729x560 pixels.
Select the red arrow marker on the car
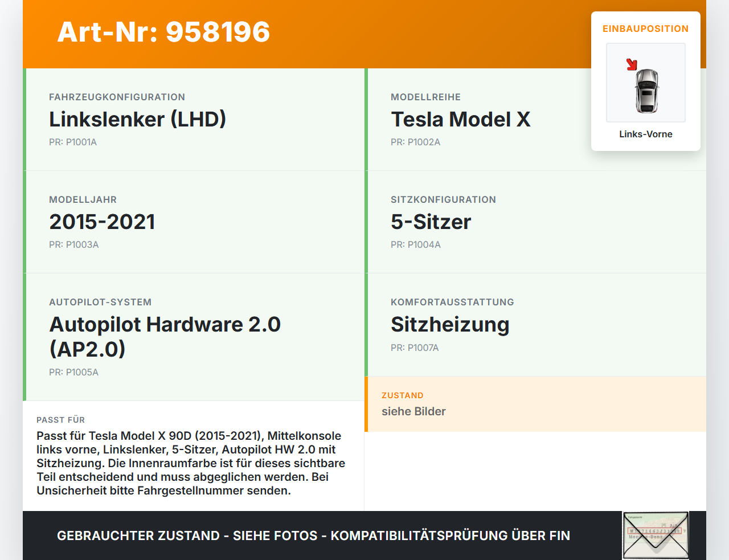[x=632, y=64]
